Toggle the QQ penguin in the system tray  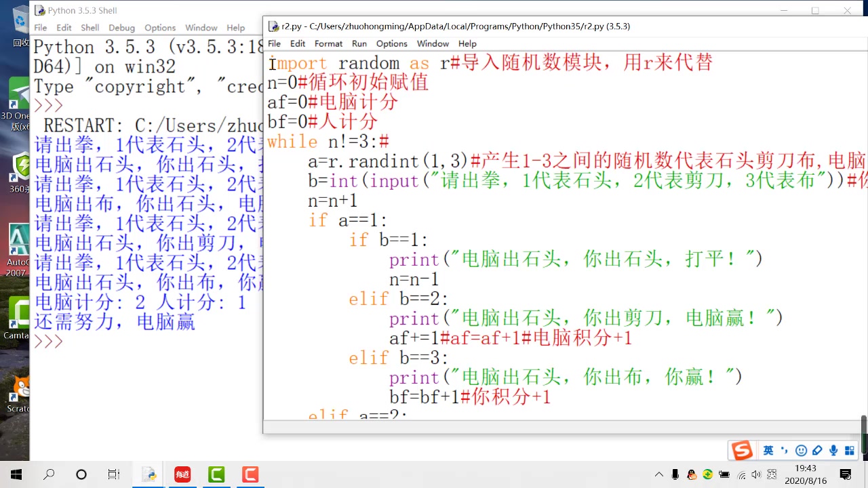coord(691,474)
